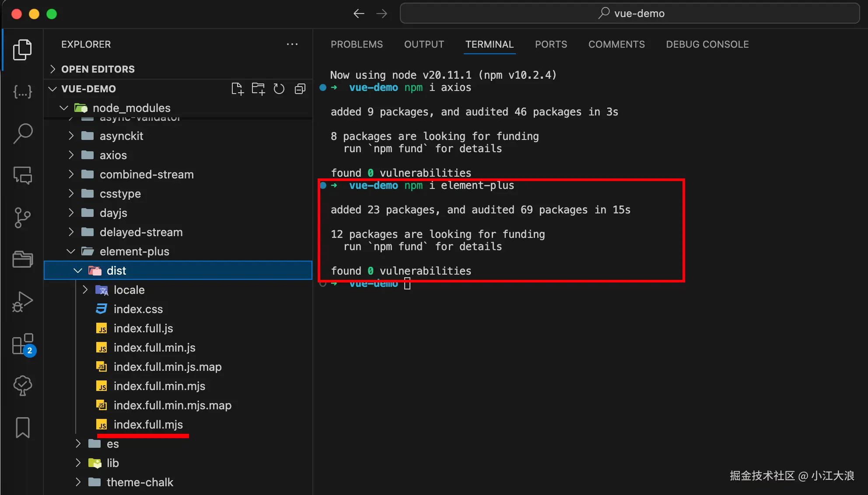This screenshot has height=495, width=868.
Task: Open explorer Views and More Actions menu
Action: 292,44
